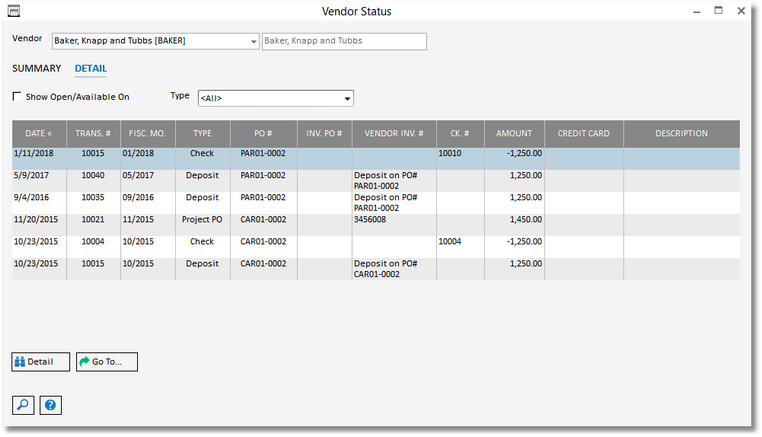Click the INV. PO # column header
Screen dimensions: 762x437
pos(324,134)
